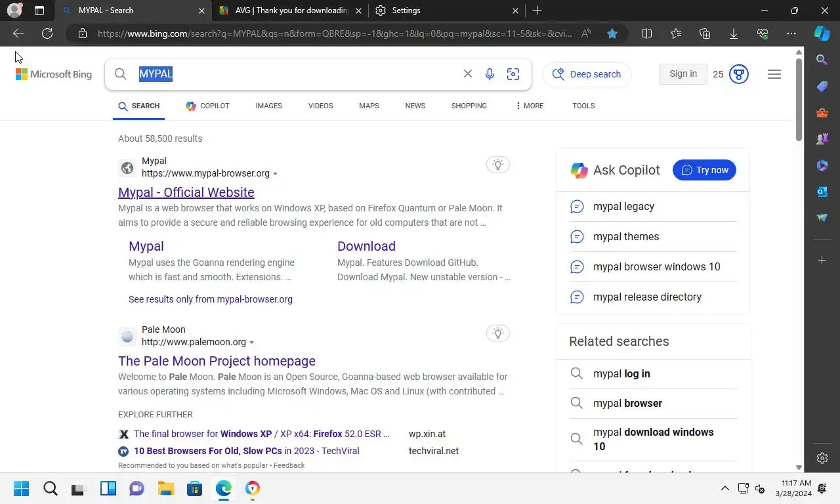
Task: Open the Download sublink for Mypal
Action: [x=366, y=246]
